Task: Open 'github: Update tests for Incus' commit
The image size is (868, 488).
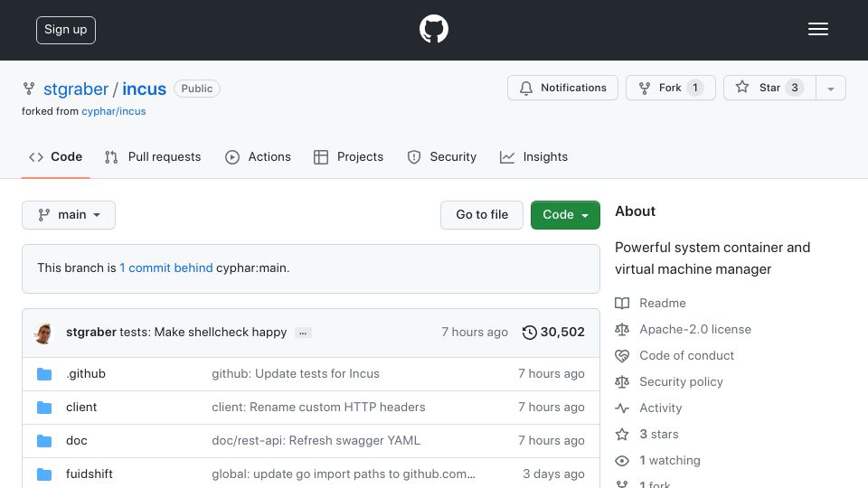Action: [x=296, y=373]
